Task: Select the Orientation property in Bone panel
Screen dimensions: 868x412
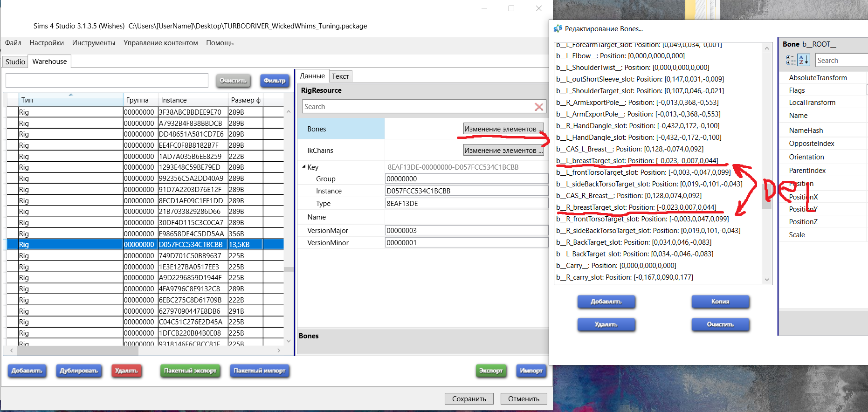Action: click(806, 157)
